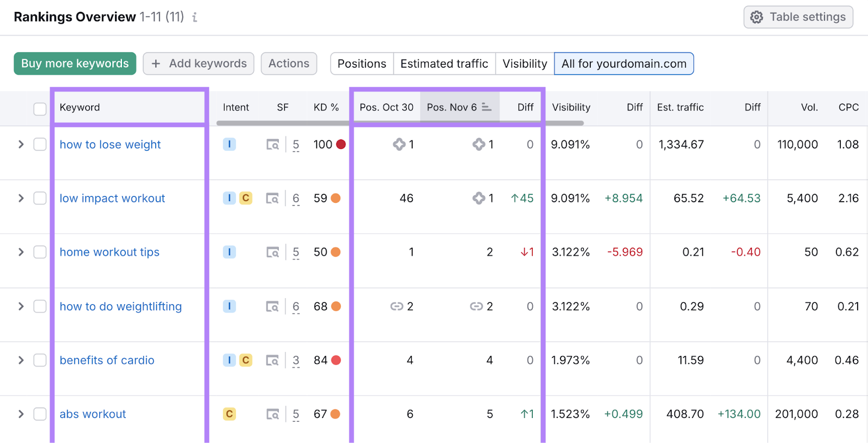This screenshot has height=443, width=868.
Task: Switch to the Estimated traffic tab
Action: click(x=444, y=63)
